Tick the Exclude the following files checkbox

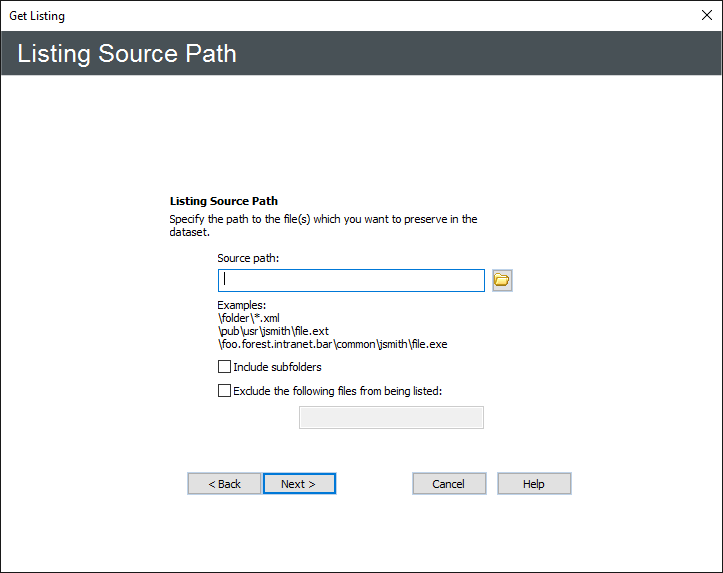224,391
